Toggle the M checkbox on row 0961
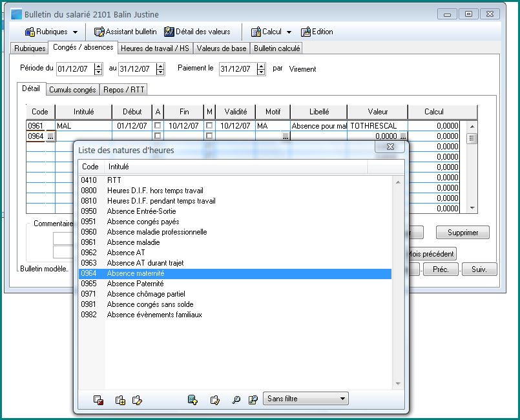This screenshot has width=520, height=420. 209,125
